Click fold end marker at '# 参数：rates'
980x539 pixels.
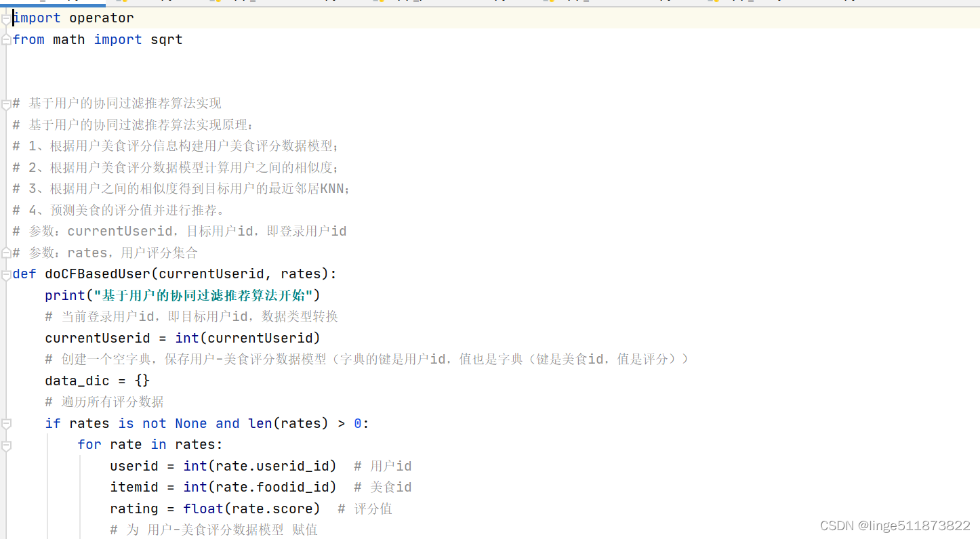click(x=6, y=253)
